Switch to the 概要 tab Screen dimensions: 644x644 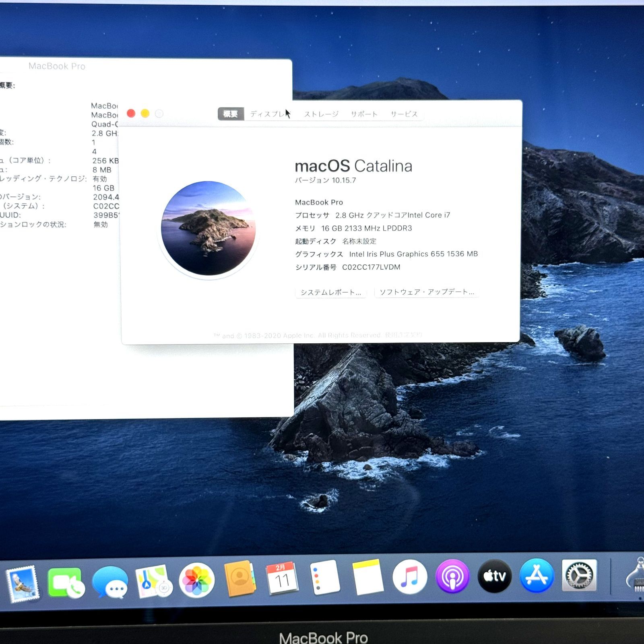[231, 114]
